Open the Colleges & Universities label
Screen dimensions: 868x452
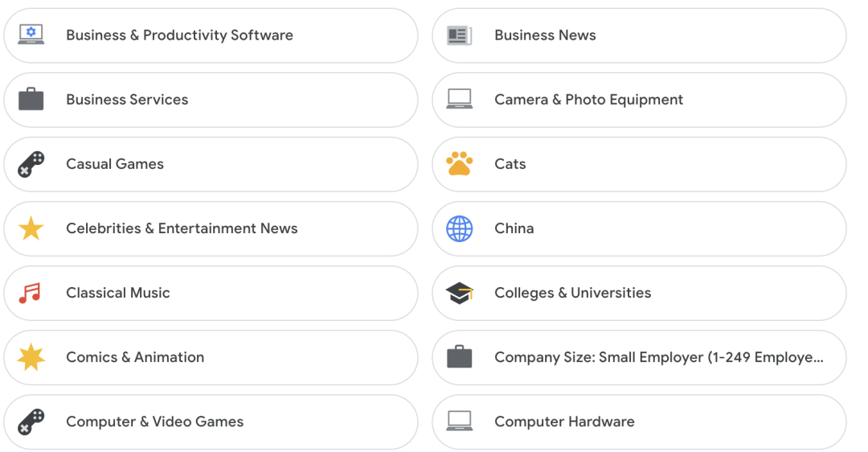572,293
